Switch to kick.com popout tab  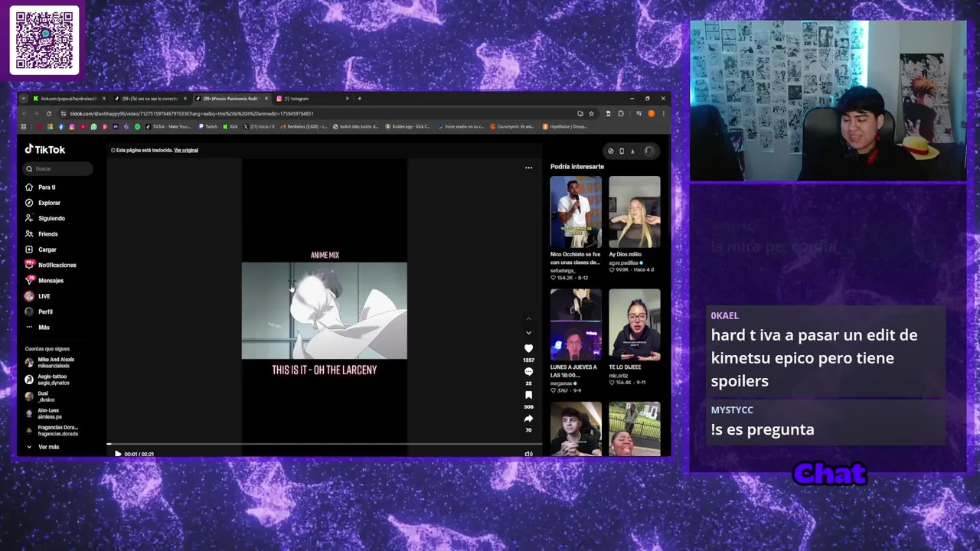68,99
